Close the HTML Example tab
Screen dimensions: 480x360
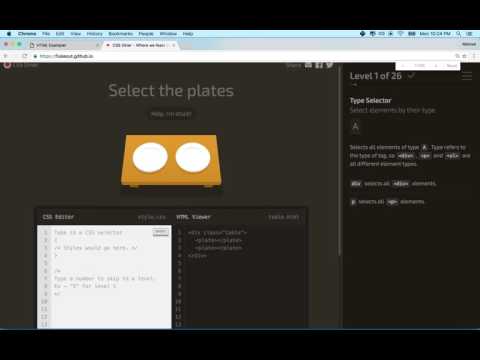coord(97,45)
